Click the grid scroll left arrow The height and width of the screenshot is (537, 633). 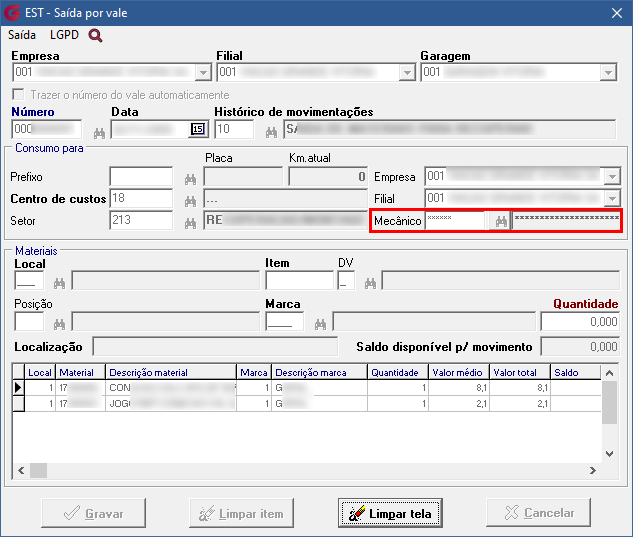point(21,470)
